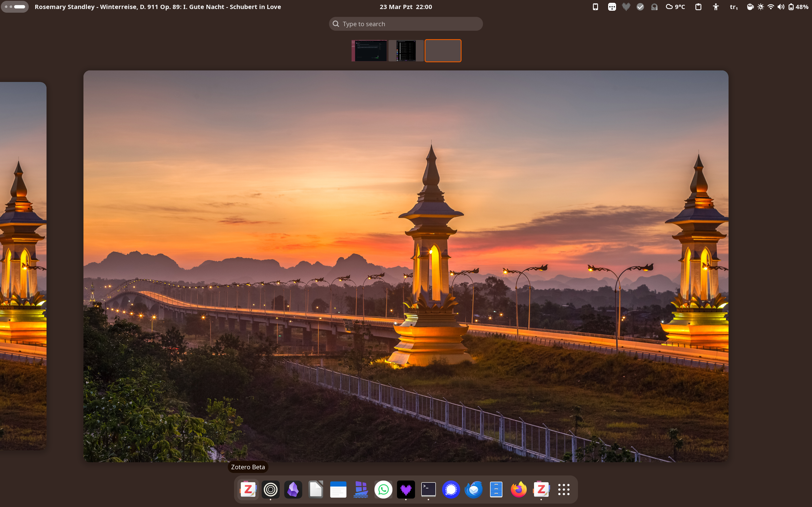Open the LibreOffice document icon in dock
This screenshot has width=812, height=507.
click(x=316, y=490)
